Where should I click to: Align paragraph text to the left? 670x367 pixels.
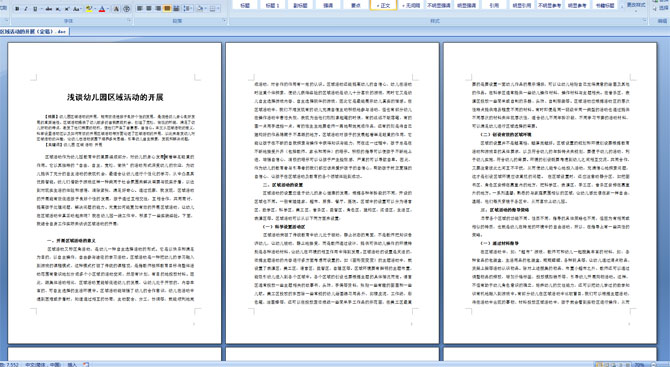click(x=139, y=9)
